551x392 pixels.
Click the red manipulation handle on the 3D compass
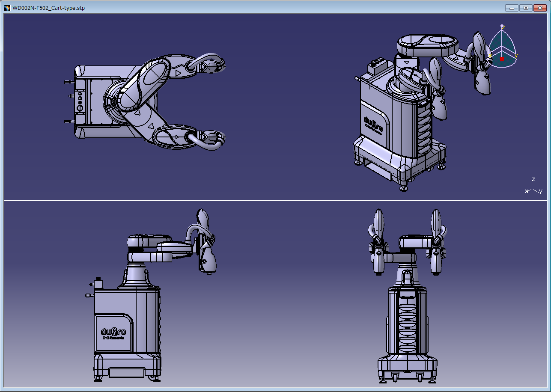(502, 59)
